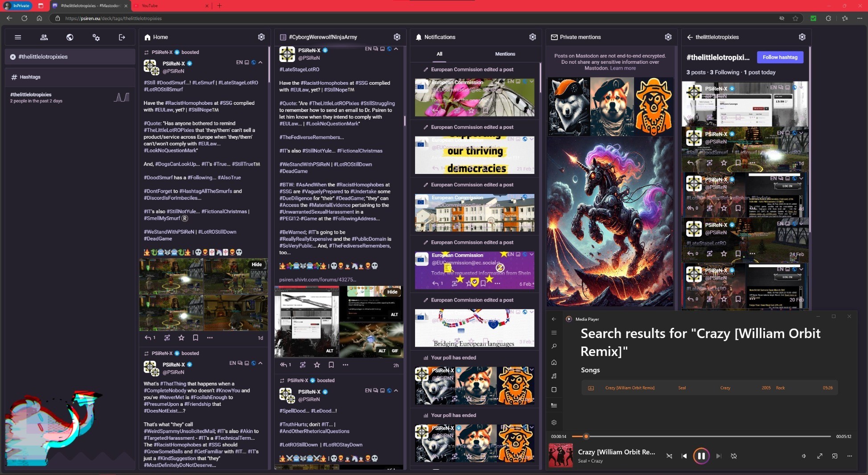The height and width of the screenshot is (475, 868).
Task: Switch to the YouTube browser tab
Action: [x=172, y=6]
